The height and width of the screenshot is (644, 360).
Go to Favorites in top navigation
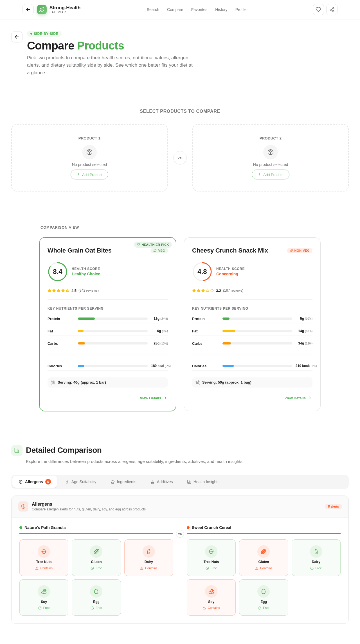coord(199,10)
